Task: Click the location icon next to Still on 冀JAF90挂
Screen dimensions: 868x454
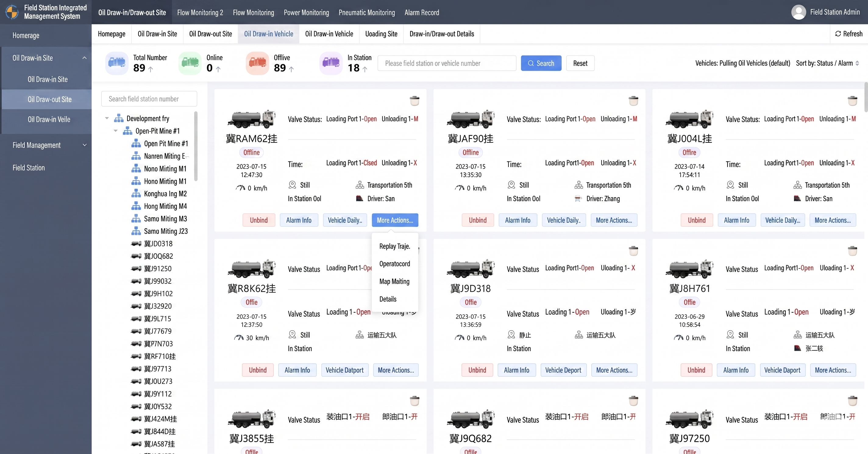Action: [511, 185]
